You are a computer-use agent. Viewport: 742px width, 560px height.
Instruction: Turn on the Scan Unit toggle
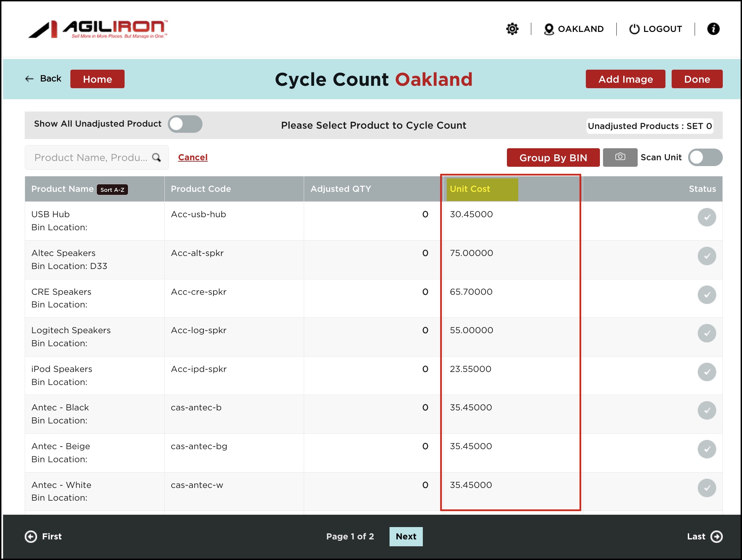point(705,157)
